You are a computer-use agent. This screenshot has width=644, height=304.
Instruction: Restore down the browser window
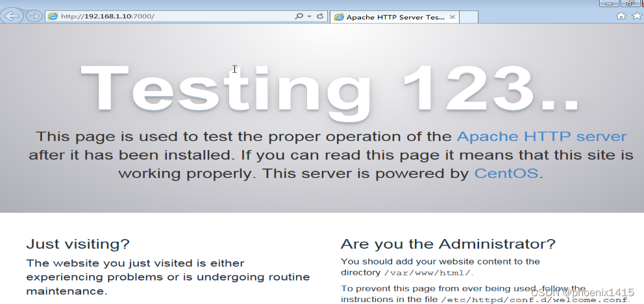tap(630, 3)
